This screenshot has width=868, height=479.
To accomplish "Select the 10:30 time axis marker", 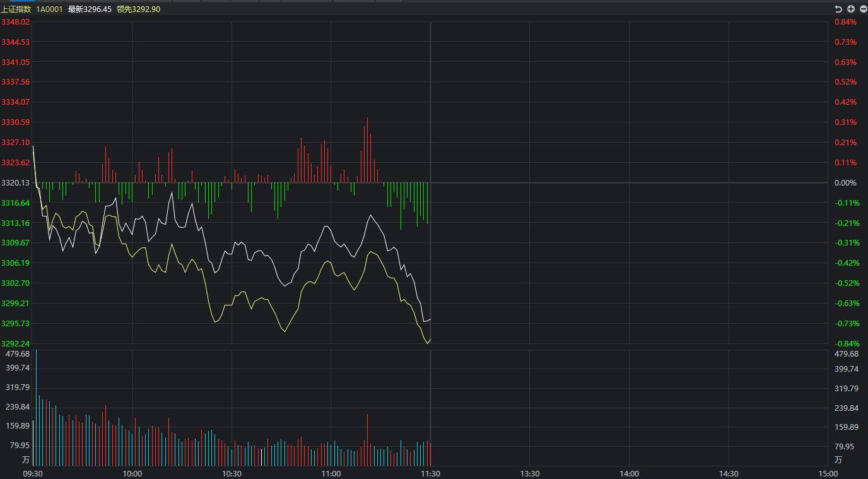I will (x=232, y=473).
